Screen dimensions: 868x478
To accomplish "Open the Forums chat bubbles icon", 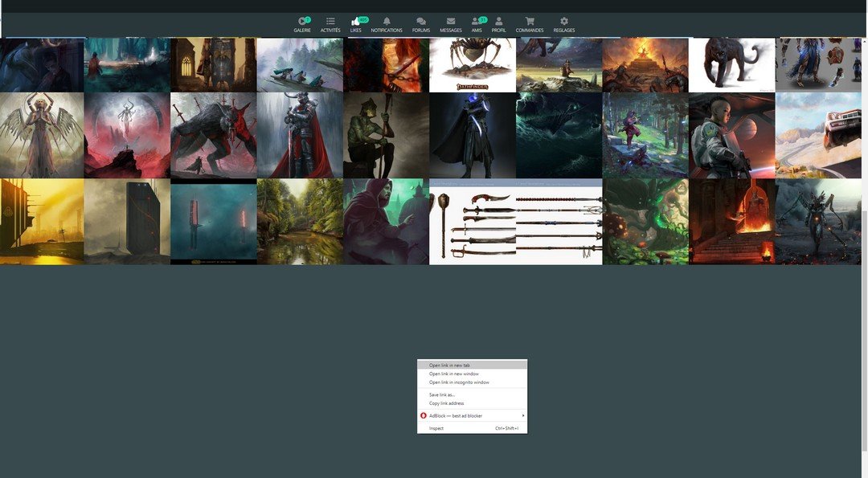I will click(421, 22).
